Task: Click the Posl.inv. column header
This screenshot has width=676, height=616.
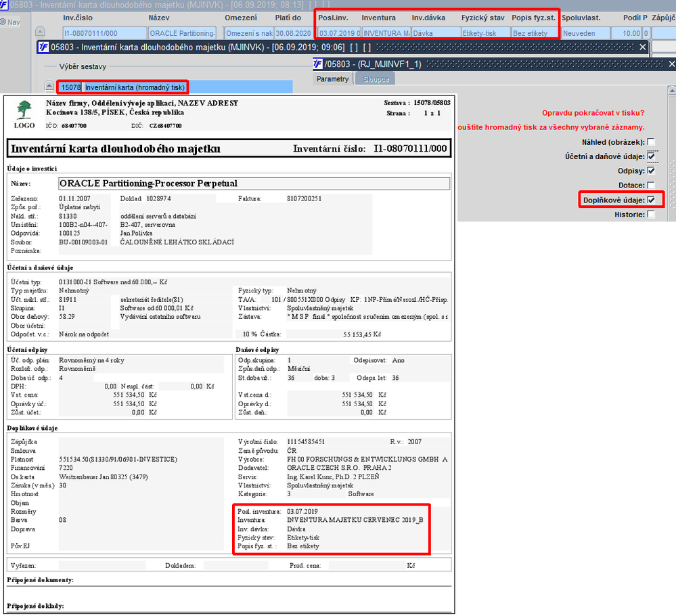Action: pos(333,18)
